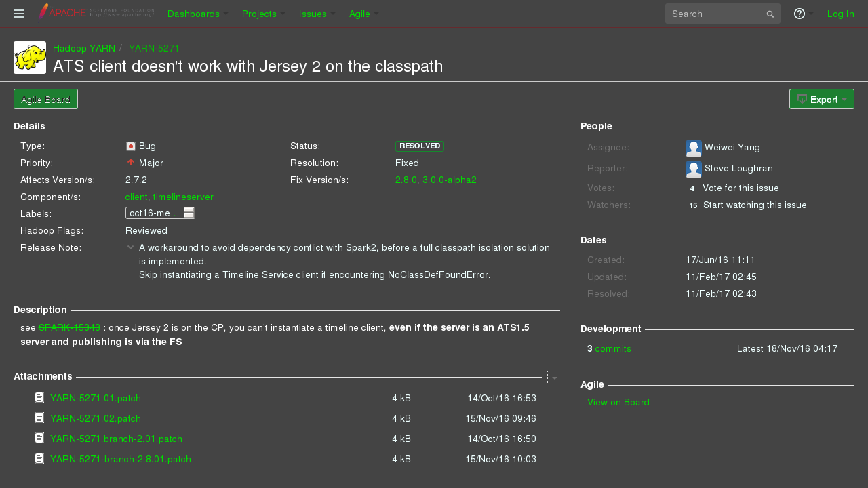Click the search magnifier icon
Image resolution: width=868 pixels, height=488 pixels.
tap(770, 14)
